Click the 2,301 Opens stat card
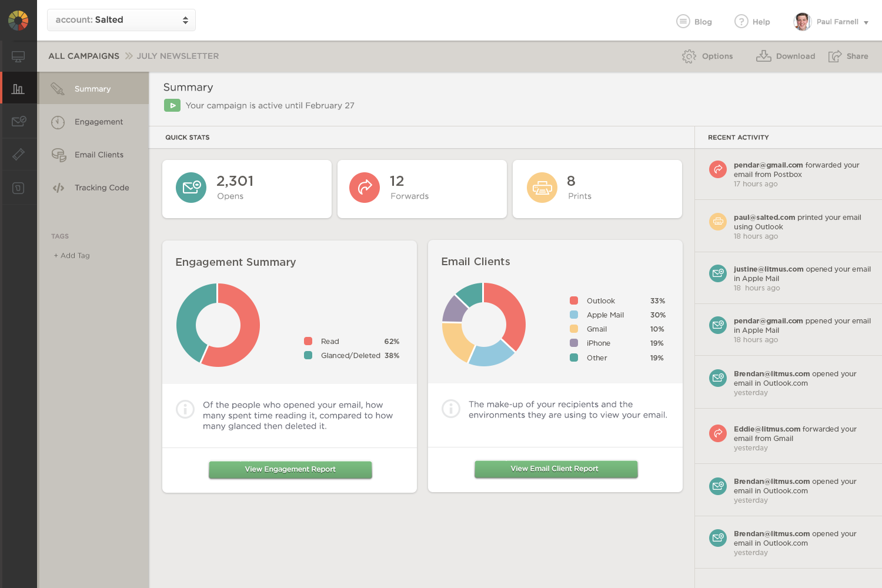The image size is (882, 588). tap(246, 189)
